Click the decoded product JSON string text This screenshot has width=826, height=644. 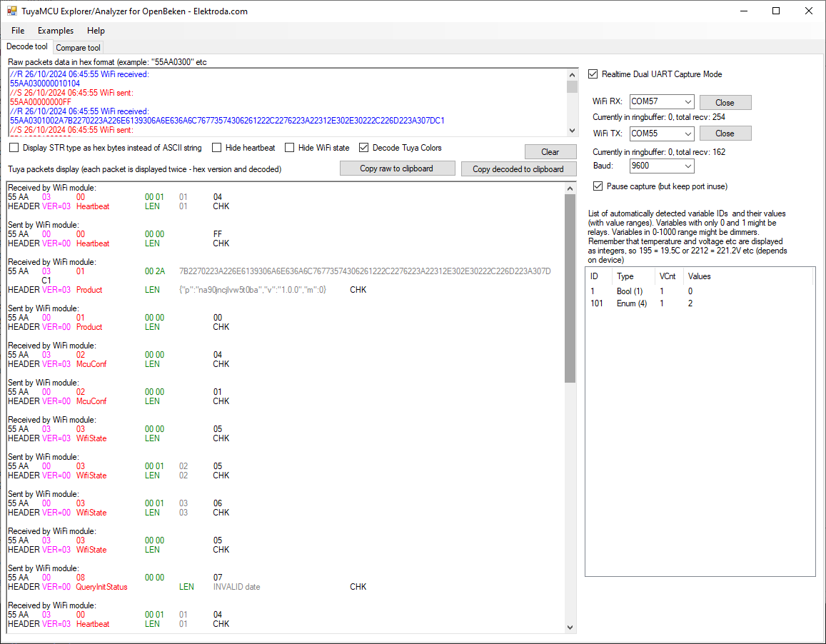(253, 290)
